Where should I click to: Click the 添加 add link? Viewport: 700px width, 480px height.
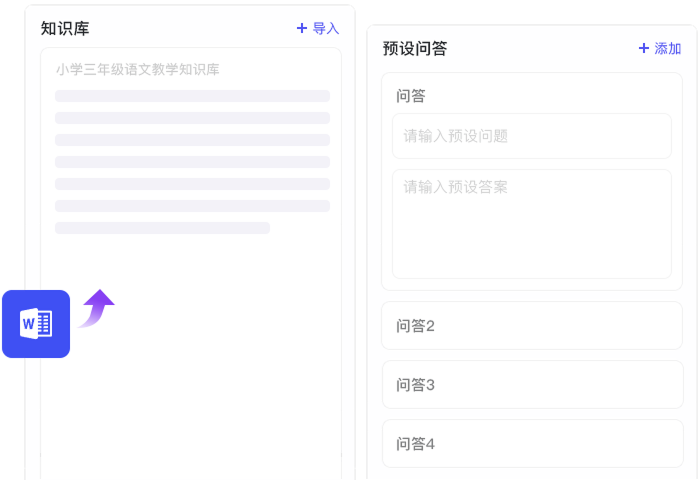click(x=668, y=48)
